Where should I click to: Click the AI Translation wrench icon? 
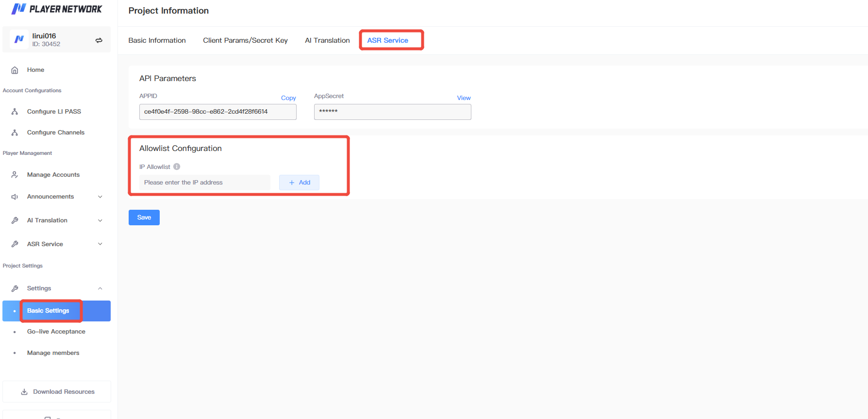coord(15,220)
